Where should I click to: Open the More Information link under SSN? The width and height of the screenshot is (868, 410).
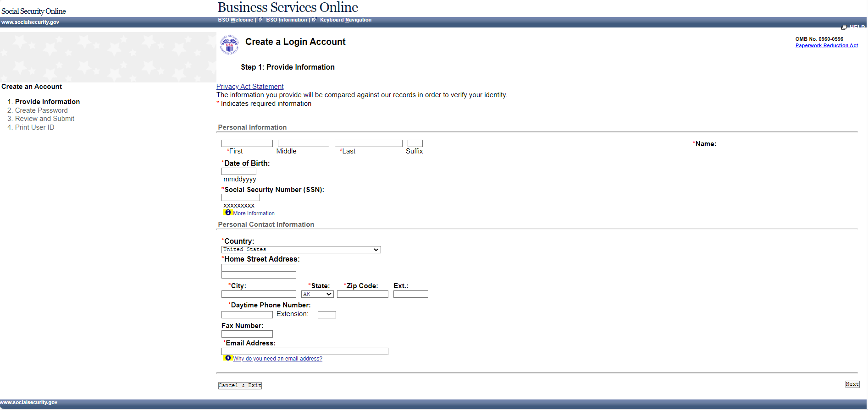[x=254, y=213]
